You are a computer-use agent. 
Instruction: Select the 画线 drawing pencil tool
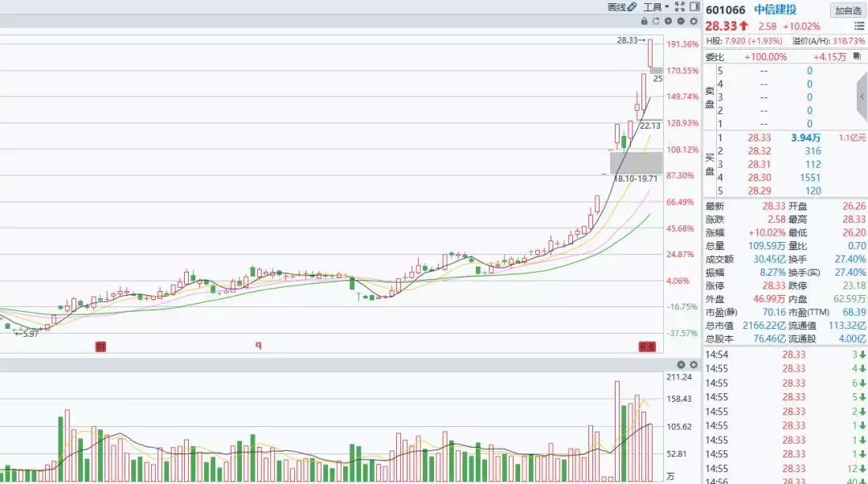[x=621, y=7]
